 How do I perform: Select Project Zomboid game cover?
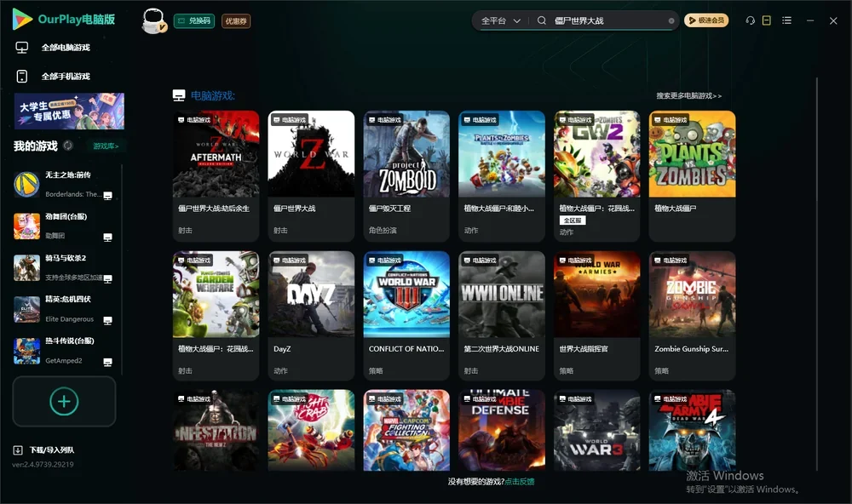pyautogui.click(x=406, y=154)
